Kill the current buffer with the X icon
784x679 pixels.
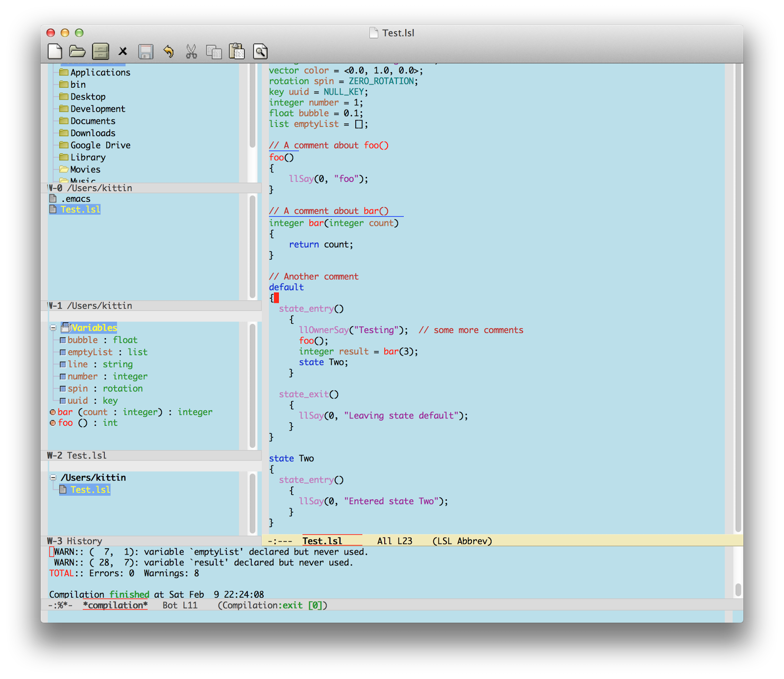point(122,51)
